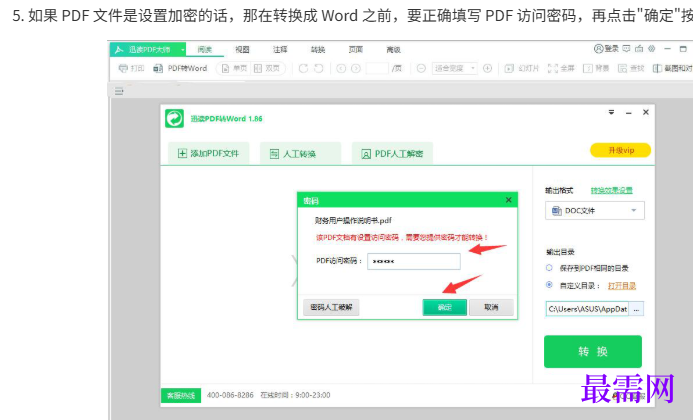Click the zoom in plus icon

(x=488, y=68)
